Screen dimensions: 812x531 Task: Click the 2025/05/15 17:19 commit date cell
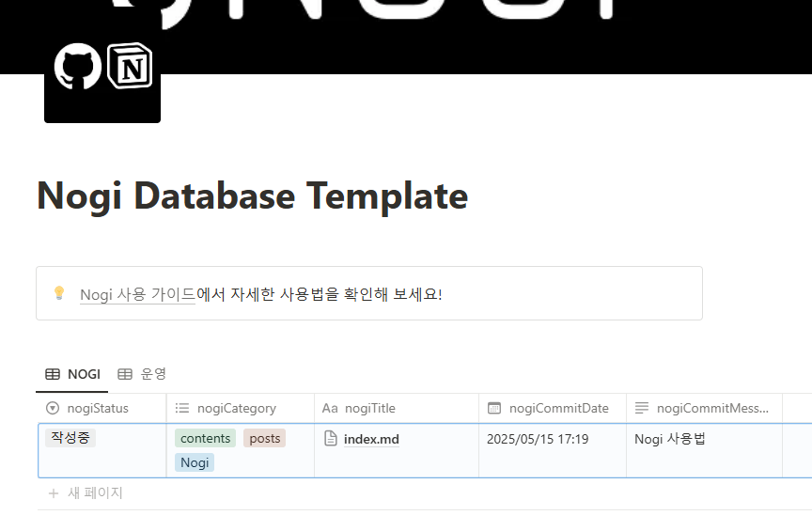click(553, 450)
